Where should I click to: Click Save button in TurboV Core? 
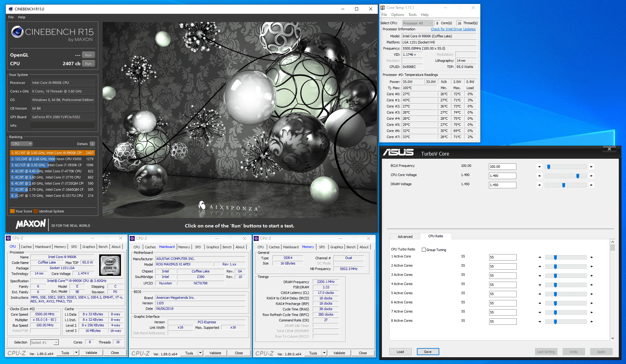click(x=428, y=352)
